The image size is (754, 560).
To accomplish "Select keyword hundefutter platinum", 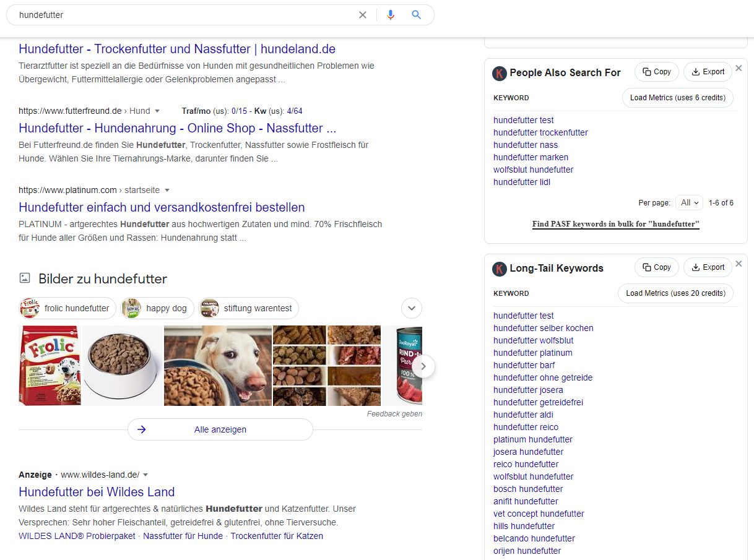I will click(x=533, y=353).
